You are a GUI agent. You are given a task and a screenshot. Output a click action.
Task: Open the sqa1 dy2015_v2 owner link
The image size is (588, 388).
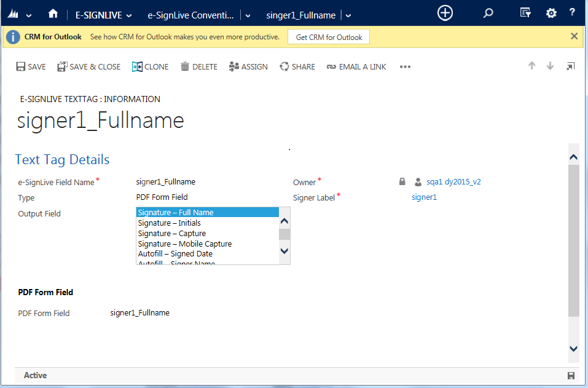453,181
